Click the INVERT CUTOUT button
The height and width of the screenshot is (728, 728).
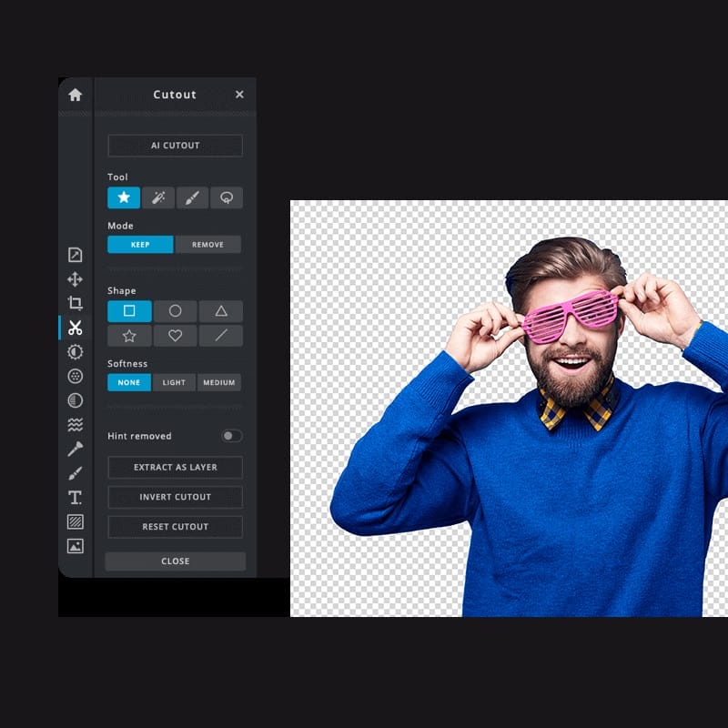point(175,497)
